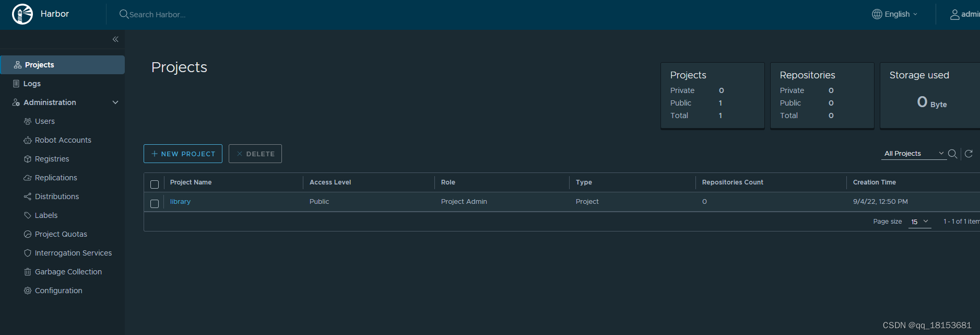The height and width of the screenshot is (335, 980).
Task: Click the Project Quotas gauge icon
Action: (x=28, y=234)
